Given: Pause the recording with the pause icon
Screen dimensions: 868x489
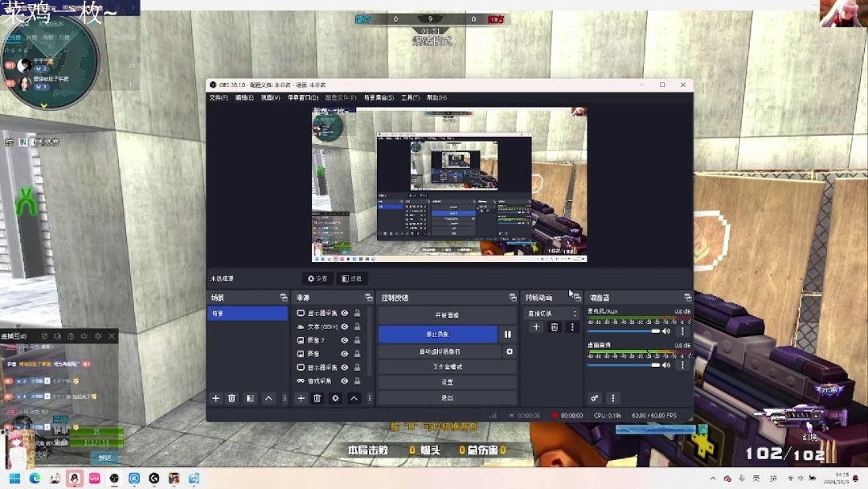Looking at the screenshot, I should tap(508, 334).
